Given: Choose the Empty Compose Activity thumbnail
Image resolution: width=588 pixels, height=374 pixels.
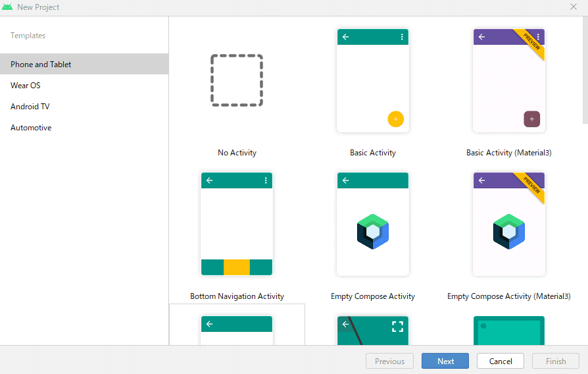Looking at the screenshot, I should click(x=373, y=224).
